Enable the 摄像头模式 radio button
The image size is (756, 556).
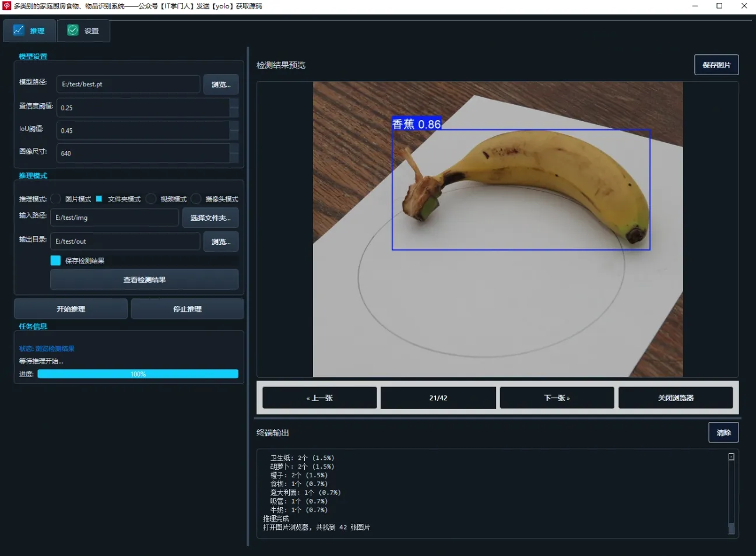(x=196, y=199)
